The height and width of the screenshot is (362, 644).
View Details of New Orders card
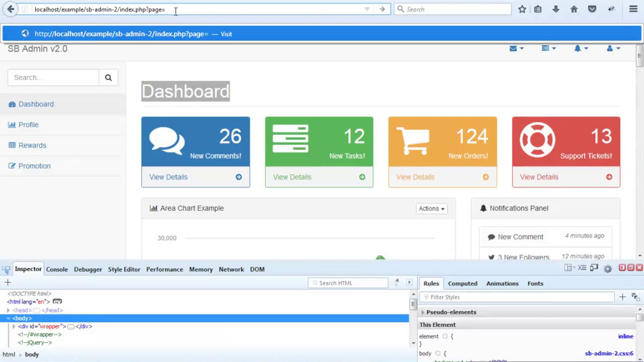(443, 177)
